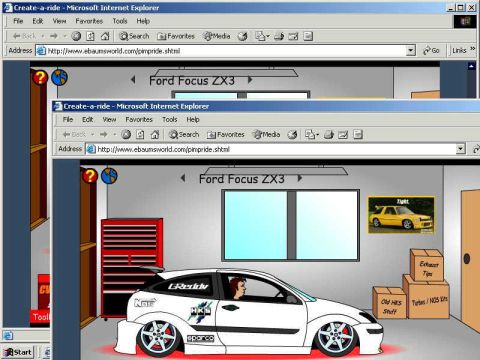The height and width of the screenshot is (360, 480).
Task: Open the Help menu in front window
Action: (193, 119)
